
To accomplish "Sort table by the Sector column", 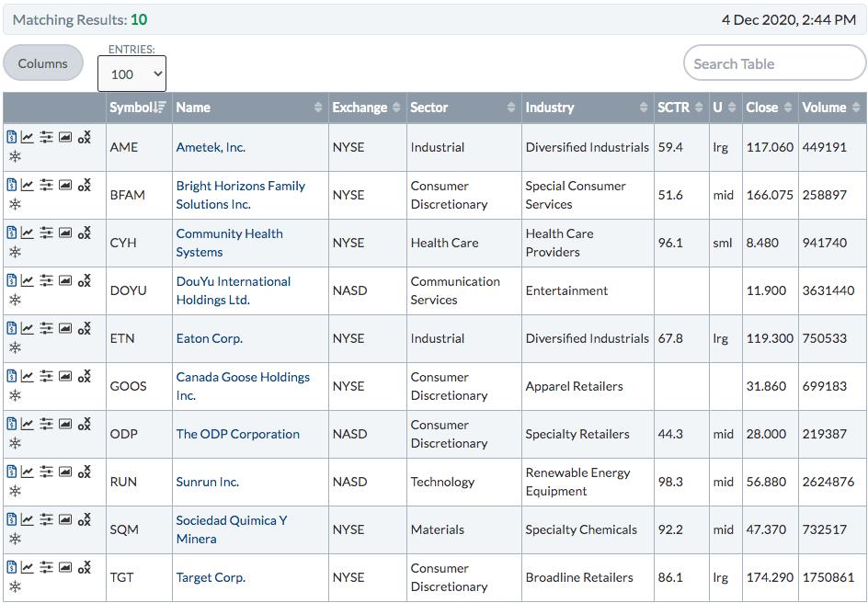I will [x=464, y=108].
